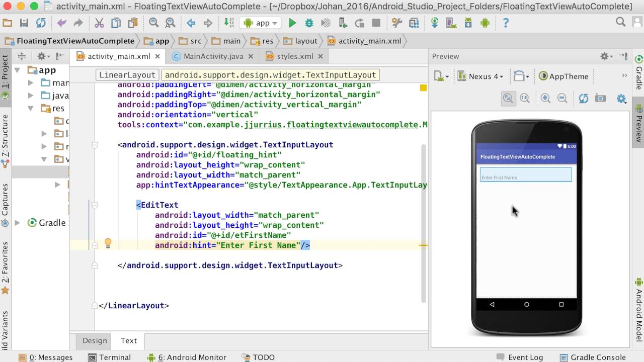Click the Open folder toolbar icon
The image size is (644, 362).
(x=8, y=23)
